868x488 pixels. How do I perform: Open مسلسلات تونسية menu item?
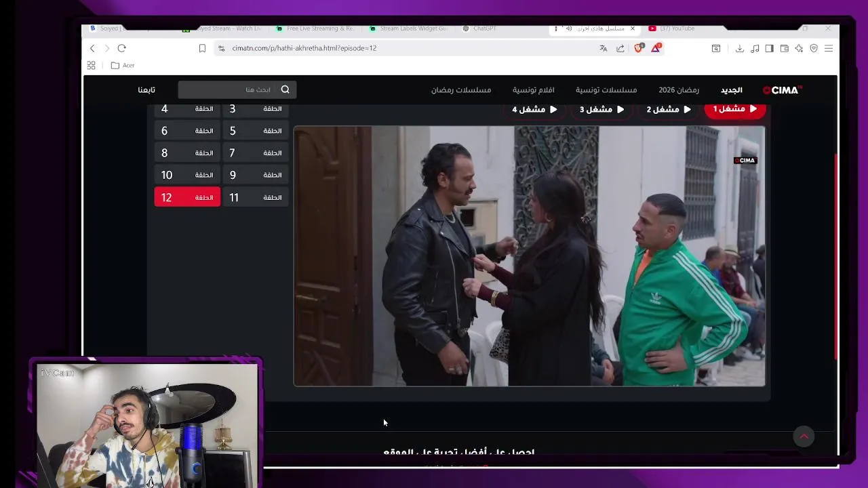click(606, 90)
